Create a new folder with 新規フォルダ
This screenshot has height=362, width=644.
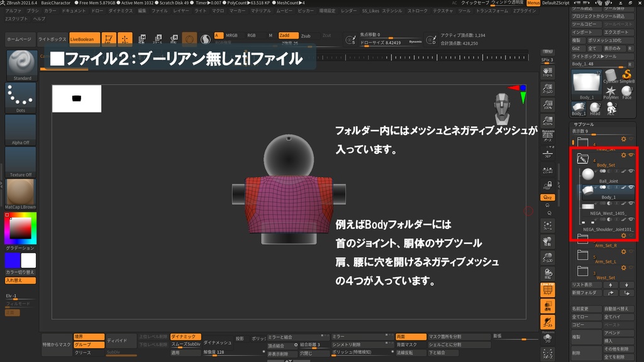click(x=586, y=293)
